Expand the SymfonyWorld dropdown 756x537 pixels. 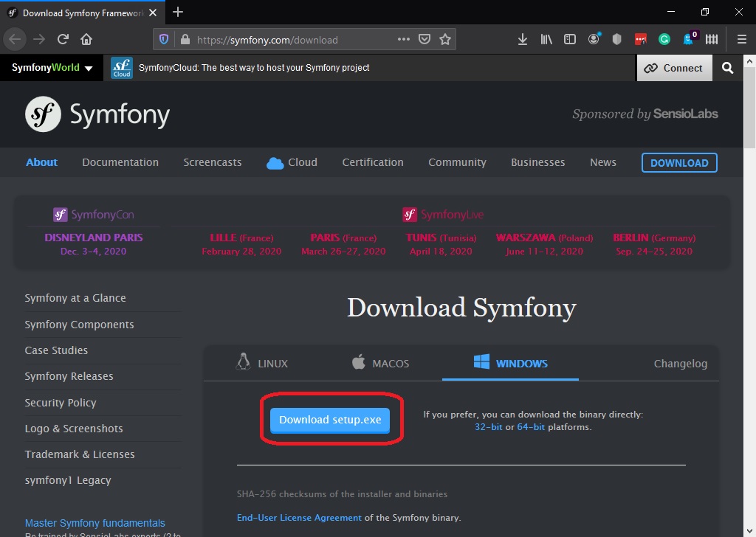(x=52, y=67)
